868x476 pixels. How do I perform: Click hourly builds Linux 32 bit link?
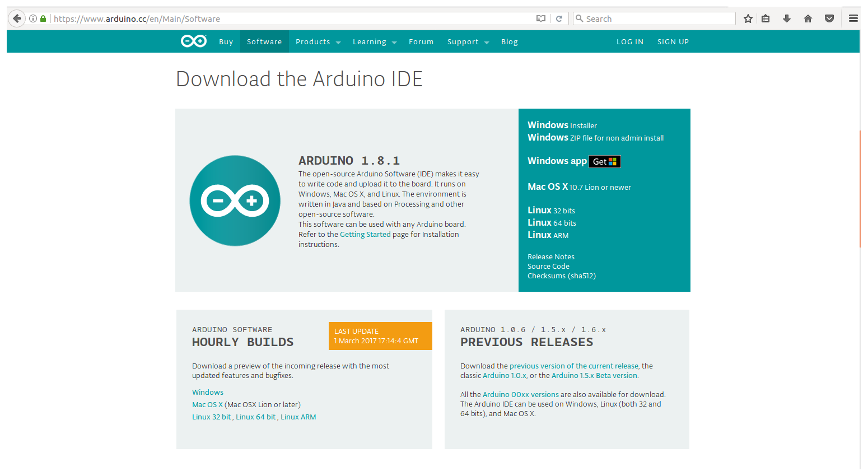(211, 417)
